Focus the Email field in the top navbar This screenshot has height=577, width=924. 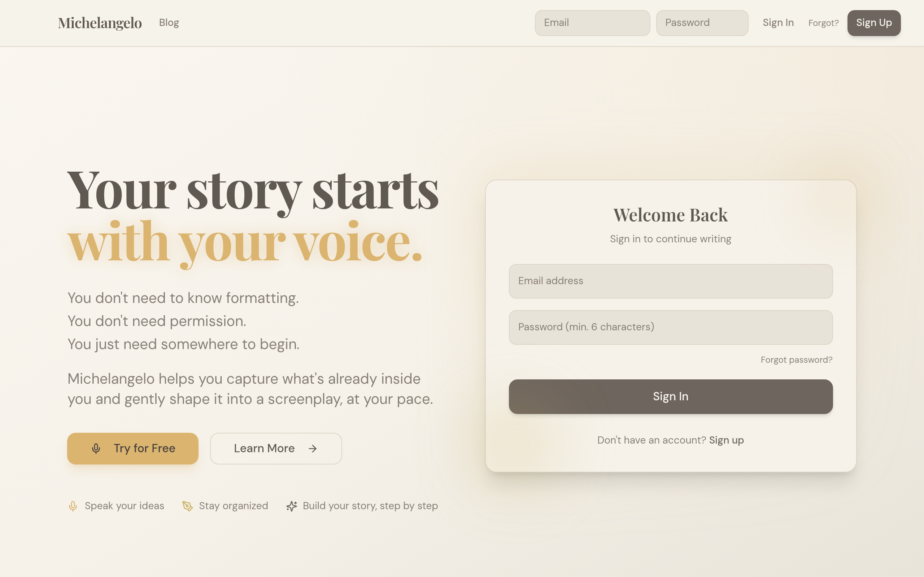click(592, 23)
